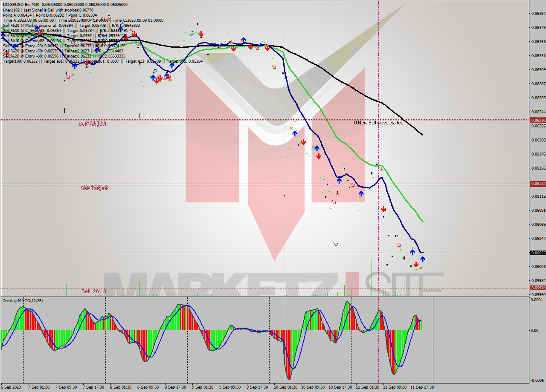Image resolution: width=546 pixels, height=392 pixels.
Task: Click the 0.06069 price axis value
Action: [538, 224]
